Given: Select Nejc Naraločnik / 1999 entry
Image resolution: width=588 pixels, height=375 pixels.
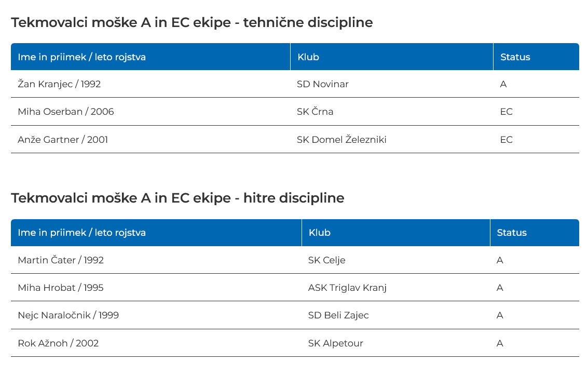Looking at the screenshot, I should [x=68, y=315].
